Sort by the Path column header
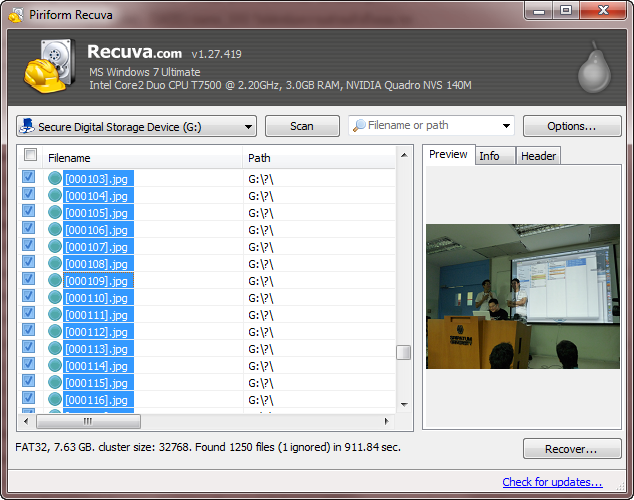This screenshot has width=634, height=500. (x=319, y=158)
